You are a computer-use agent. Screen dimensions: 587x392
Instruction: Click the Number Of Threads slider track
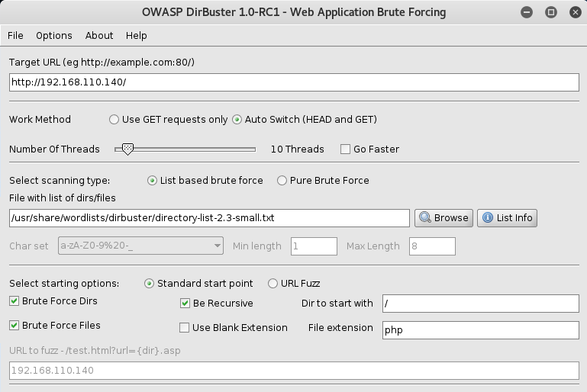tap(185, 149)
